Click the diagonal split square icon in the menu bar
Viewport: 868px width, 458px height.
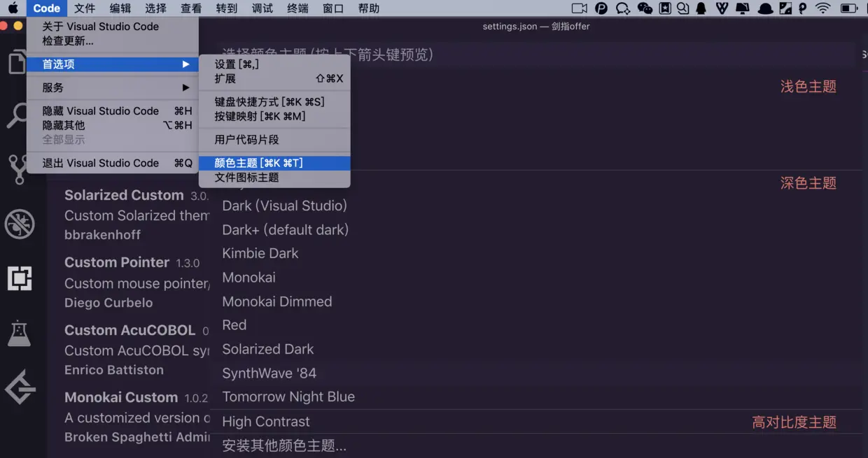(x=786, y=8)
